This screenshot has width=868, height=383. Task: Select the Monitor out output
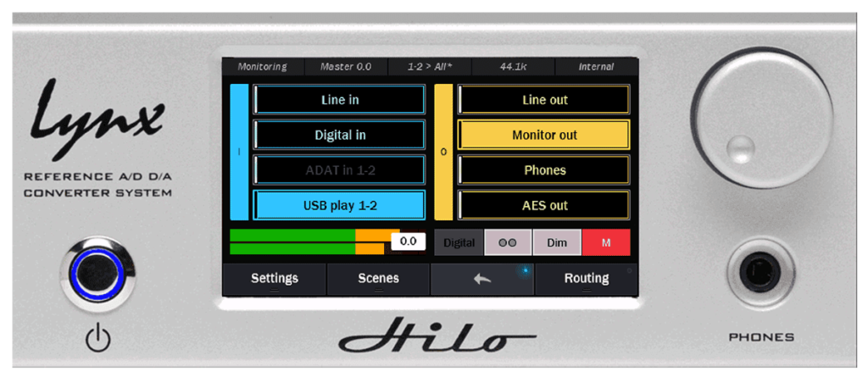coord(544,135)
